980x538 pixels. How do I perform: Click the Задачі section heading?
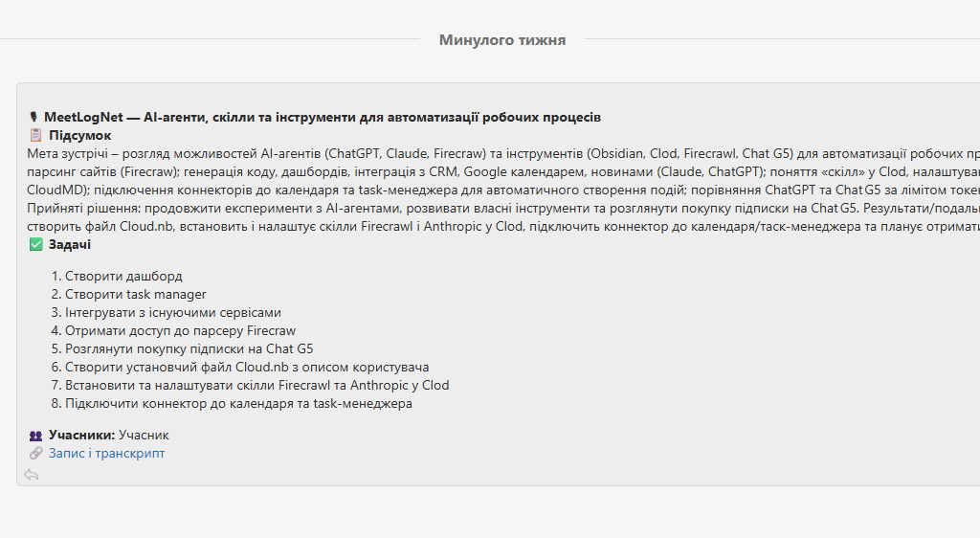(x=69, y=244)
